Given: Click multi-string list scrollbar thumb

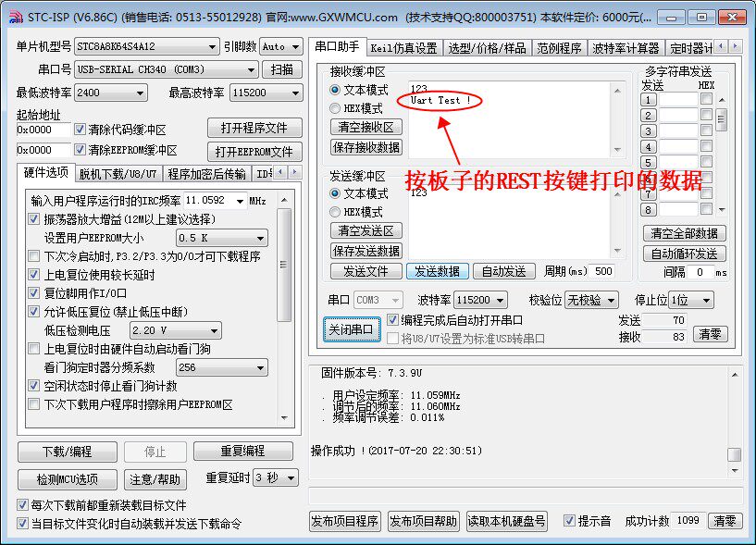Looking at the screenshot, I should (x=721, y=119).
